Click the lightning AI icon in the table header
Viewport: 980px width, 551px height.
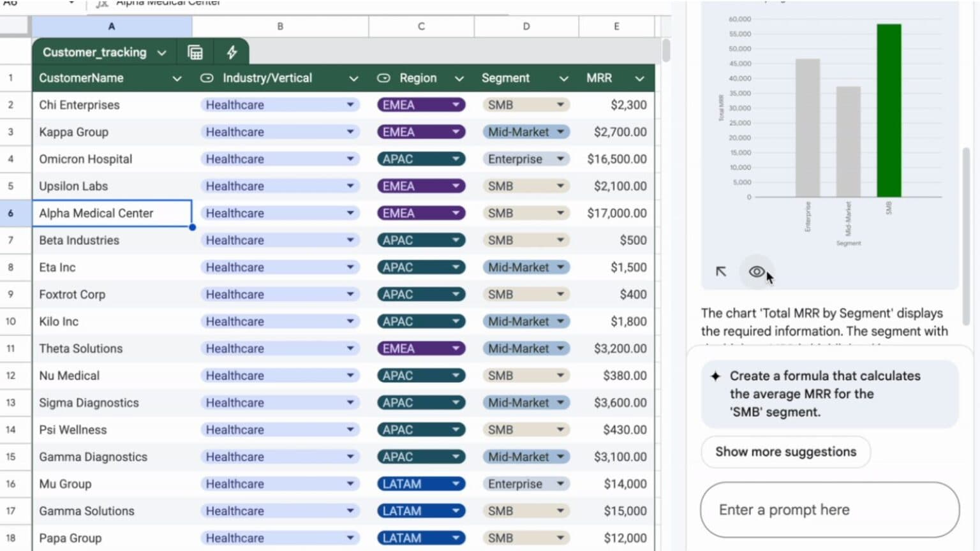(x=231, y=52)
